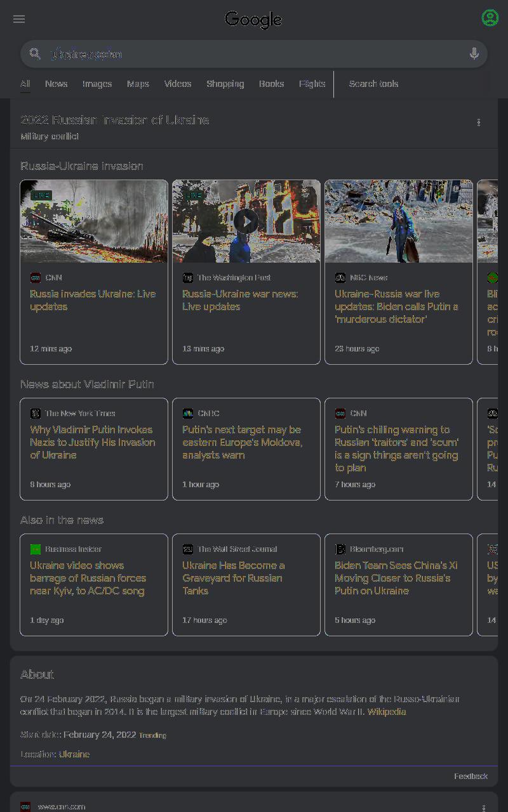
Task: Open 'Putin's next target may be Moldova' article
Action: pos(243,442)
